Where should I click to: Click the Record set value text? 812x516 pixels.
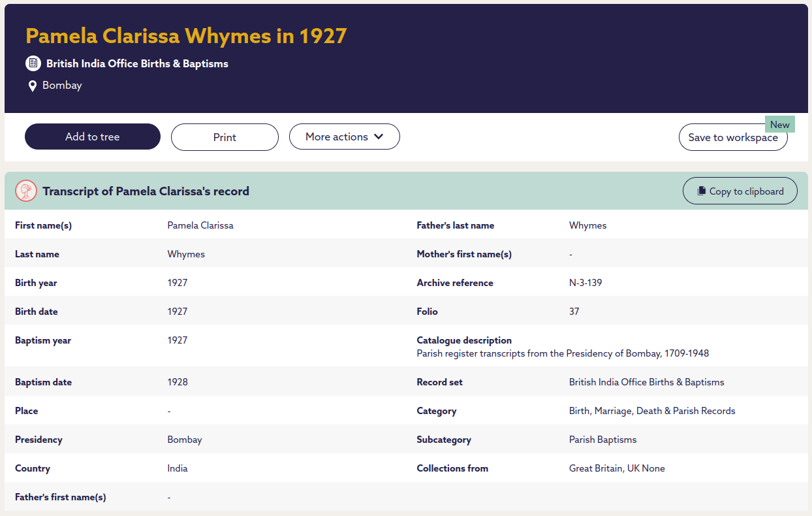[x=646, y=382]
